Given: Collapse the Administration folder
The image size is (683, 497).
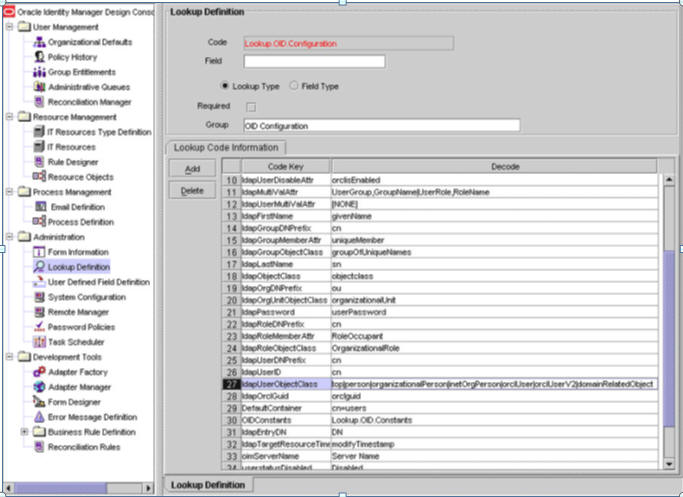Looking at the screenshot, I should (x=10, y=237).
